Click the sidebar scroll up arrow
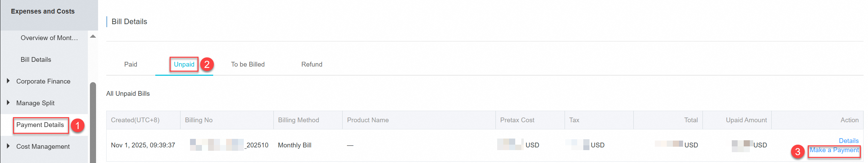 click(x=93, y=36)
